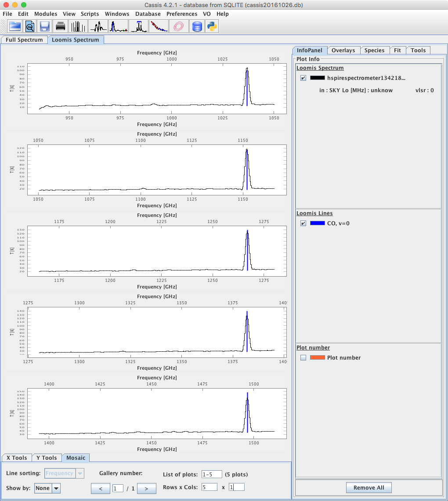Image resolution: width=448 pixels, height=501 pixels.
Task: Switch to the Fit tab
Action: click(x=397, y=50)
